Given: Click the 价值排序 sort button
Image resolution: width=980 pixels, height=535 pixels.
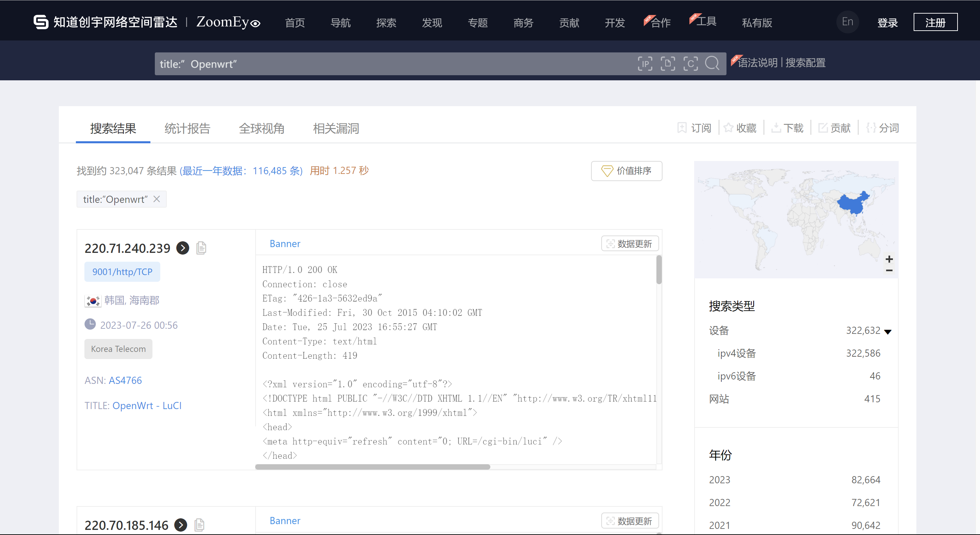Looking at the screenshot, I should [626, 171].
